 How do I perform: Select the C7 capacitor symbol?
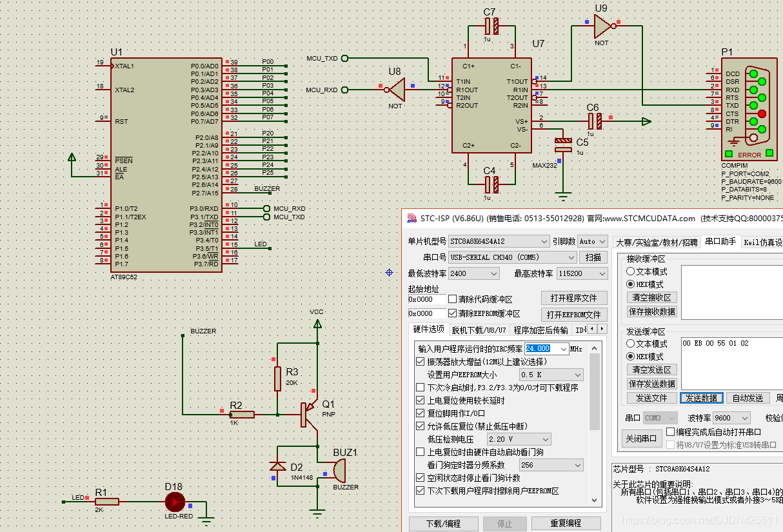pyautogui.click(x=491, y=26)
